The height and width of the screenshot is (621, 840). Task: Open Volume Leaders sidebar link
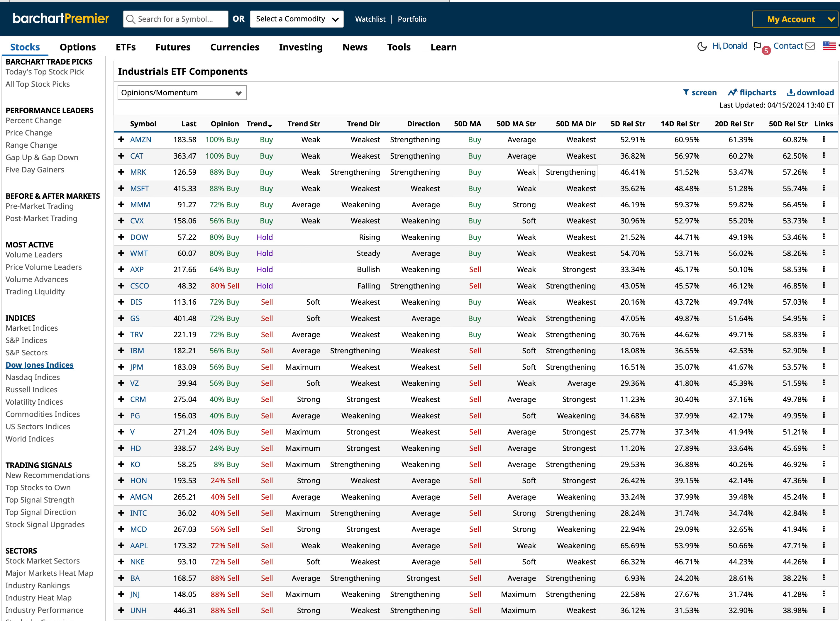(34, 254)
